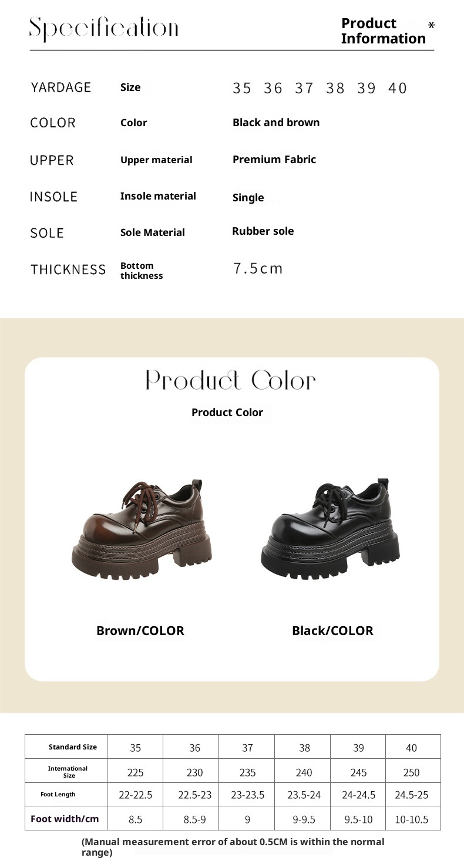
Task: Click the Rubber sole text
Action: tap(263, 231)
